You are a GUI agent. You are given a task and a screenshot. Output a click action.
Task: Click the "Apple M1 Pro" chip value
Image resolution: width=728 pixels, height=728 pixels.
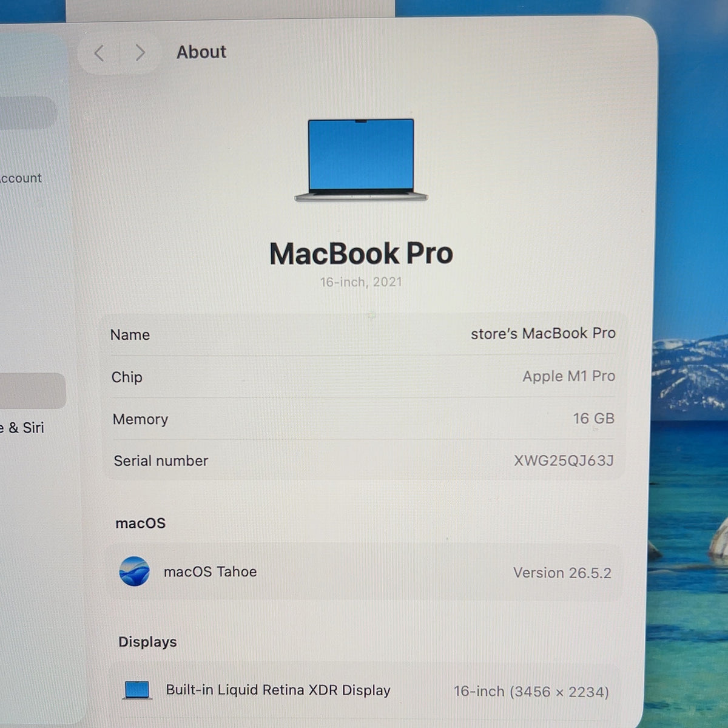568,376
